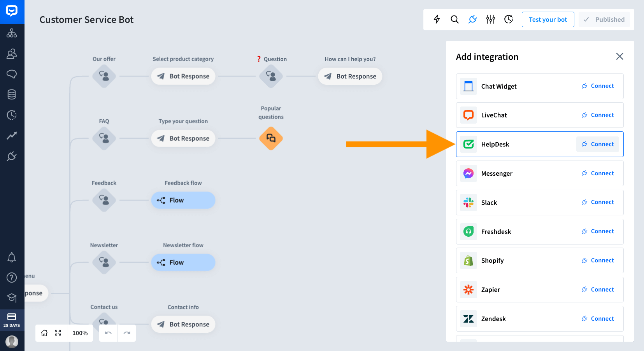Screen dimensions: 644x351
Task: Open the analytics trend icon in sidebar
Action: [x=12, y=136]
